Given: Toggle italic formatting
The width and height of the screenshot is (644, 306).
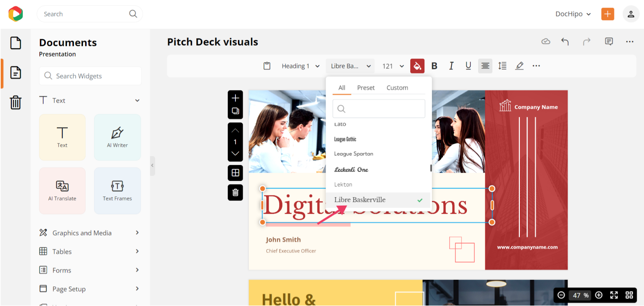Looking at the screenshot, I should point(451,66).
